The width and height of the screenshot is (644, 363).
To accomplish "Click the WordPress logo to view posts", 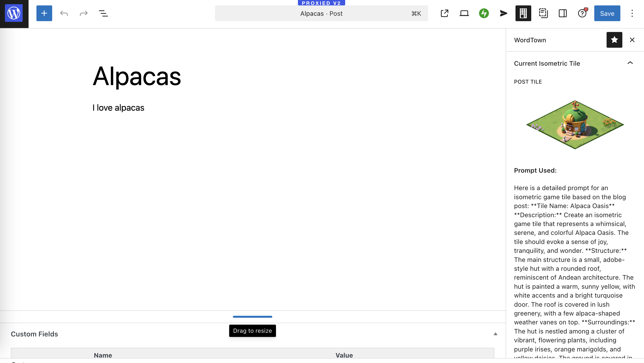I will (x=14, y=14).
